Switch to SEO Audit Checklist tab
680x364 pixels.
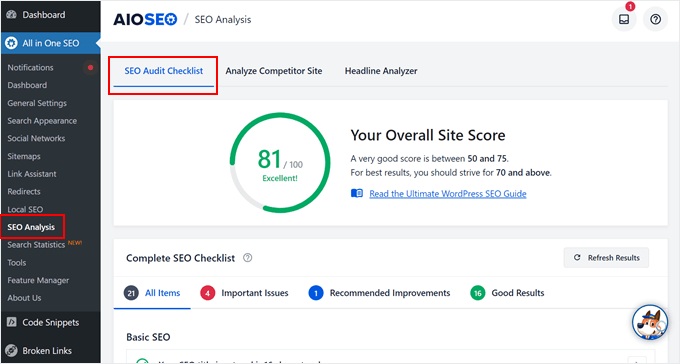pos(163,71)
